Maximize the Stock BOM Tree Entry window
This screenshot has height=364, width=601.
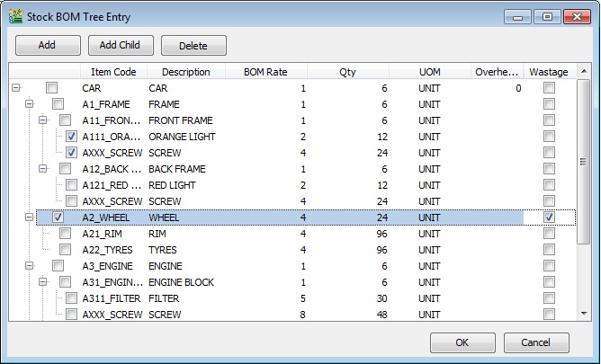547,17
